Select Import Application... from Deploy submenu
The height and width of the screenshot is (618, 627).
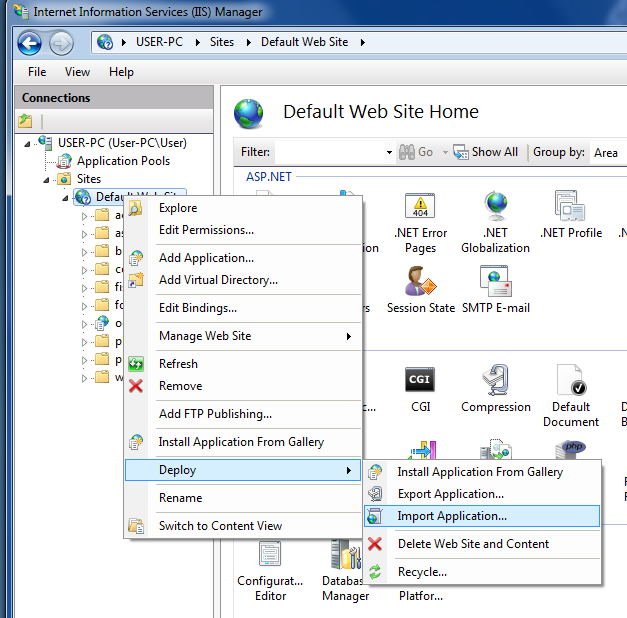pyautogui.click(x=451, y=516)
